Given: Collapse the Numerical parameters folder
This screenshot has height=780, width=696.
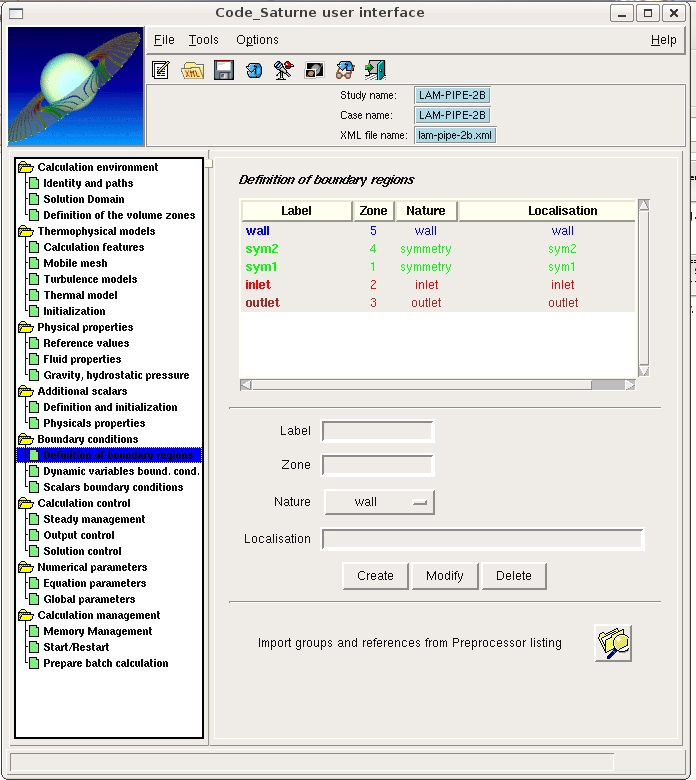Looking at the screenshot, I should pyautogui.click(x=25, y=568).
